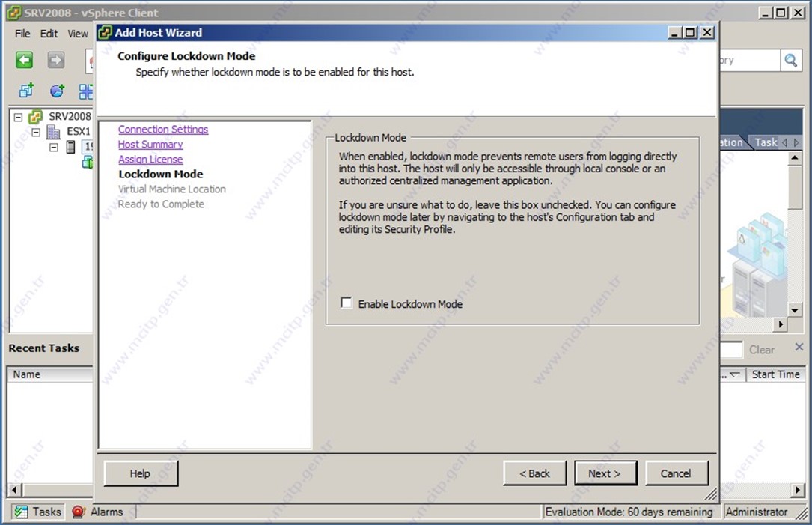Switch to the Task tab
The image size is (812, 525).
point(766,142)
